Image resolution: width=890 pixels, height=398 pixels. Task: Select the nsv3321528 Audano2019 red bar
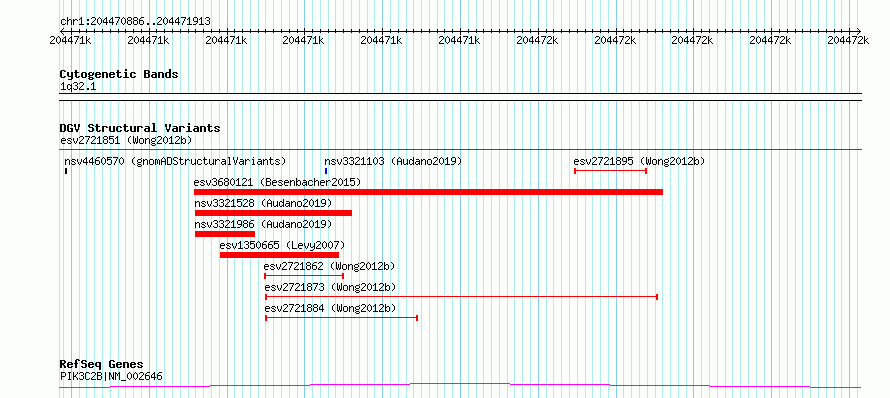coord(273,213)
